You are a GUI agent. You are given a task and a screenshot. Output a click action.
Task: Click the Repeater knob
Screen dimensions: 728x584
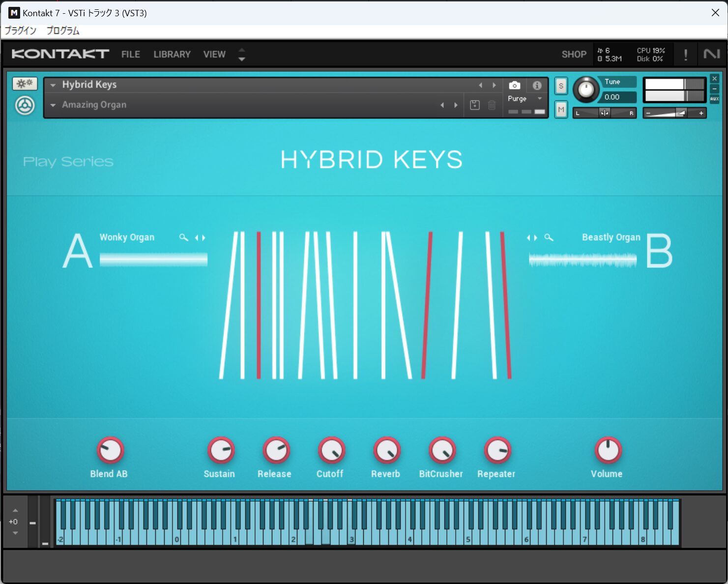497,450
